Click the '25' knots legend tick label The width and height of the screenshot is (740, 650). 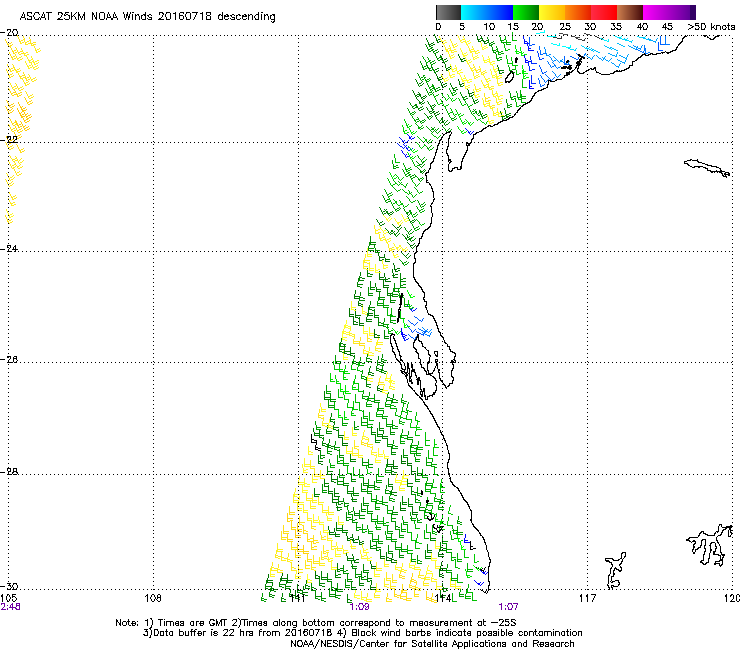pos(565,27)
